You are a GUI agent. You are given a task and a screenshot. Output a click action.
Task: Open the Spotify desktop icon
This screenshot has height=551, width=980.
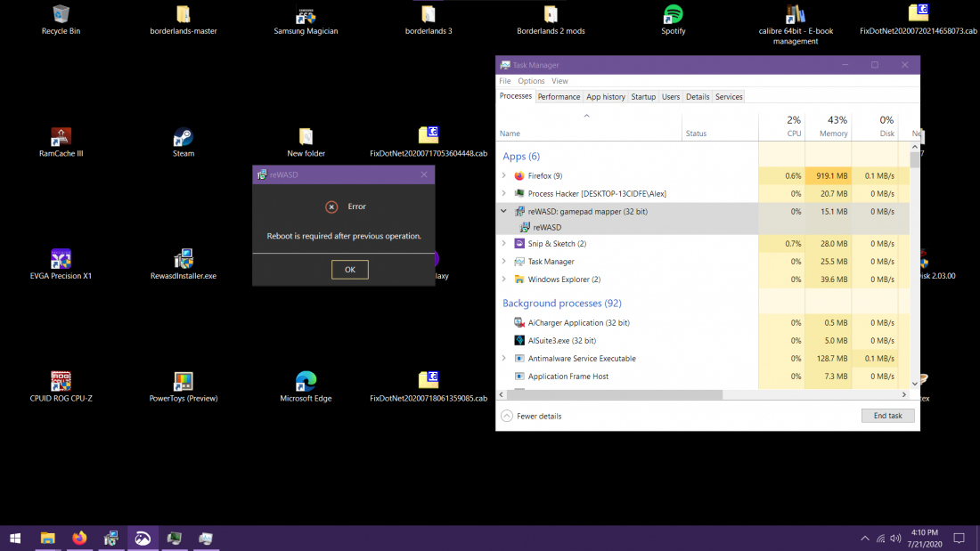click(673, 15)
